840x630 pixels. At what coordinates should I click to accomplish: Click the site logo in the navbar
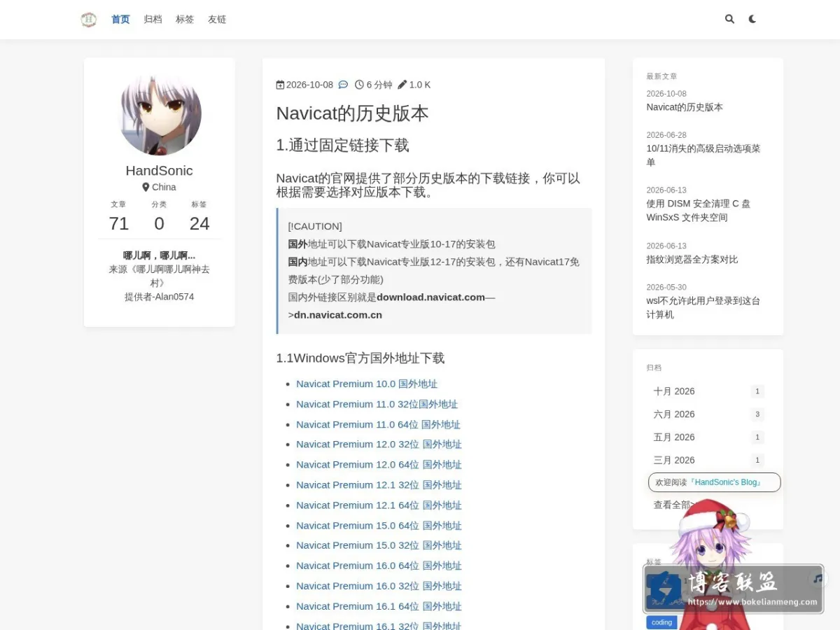pos(88,20)
